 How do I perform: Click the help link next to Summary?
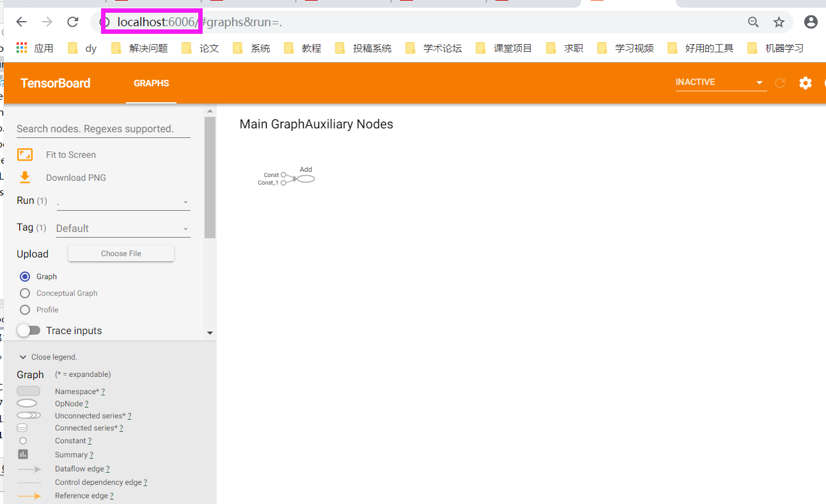point(91,455)
